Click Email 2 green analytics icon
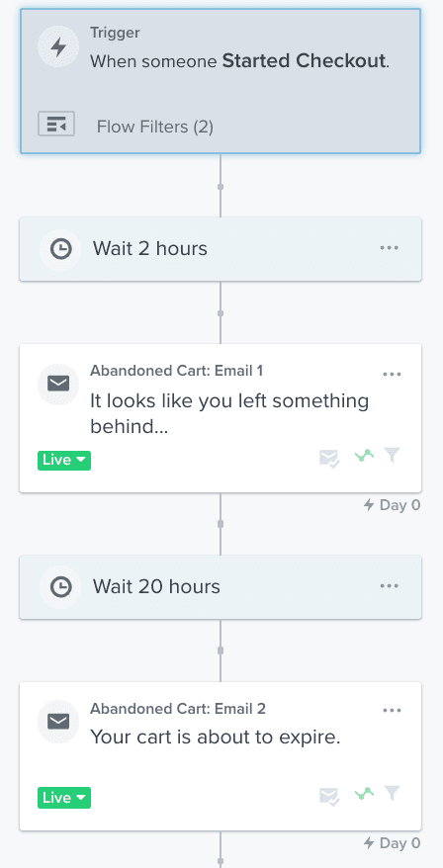Screen dimensions: 443x868 pos(364,795)
